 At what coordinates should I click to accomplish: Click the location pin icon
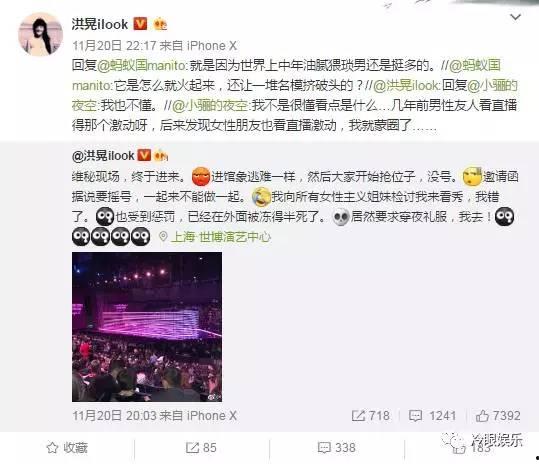pos(163,236)
